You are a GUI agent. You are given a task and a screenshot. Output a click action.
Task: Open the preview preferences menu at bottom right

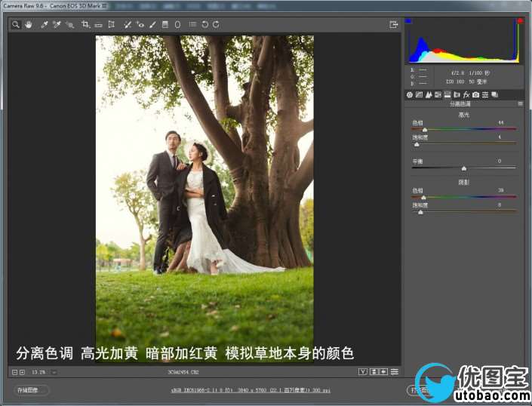tap(395, 372)
